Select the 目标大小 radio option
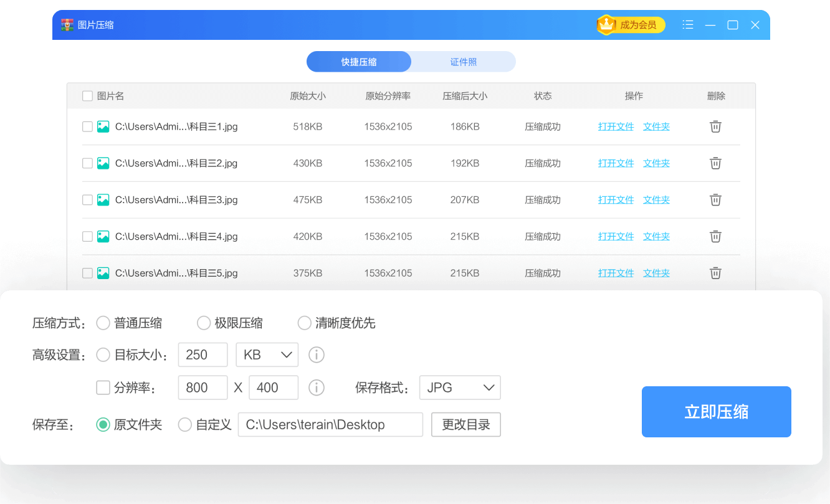 coord(103,355)
